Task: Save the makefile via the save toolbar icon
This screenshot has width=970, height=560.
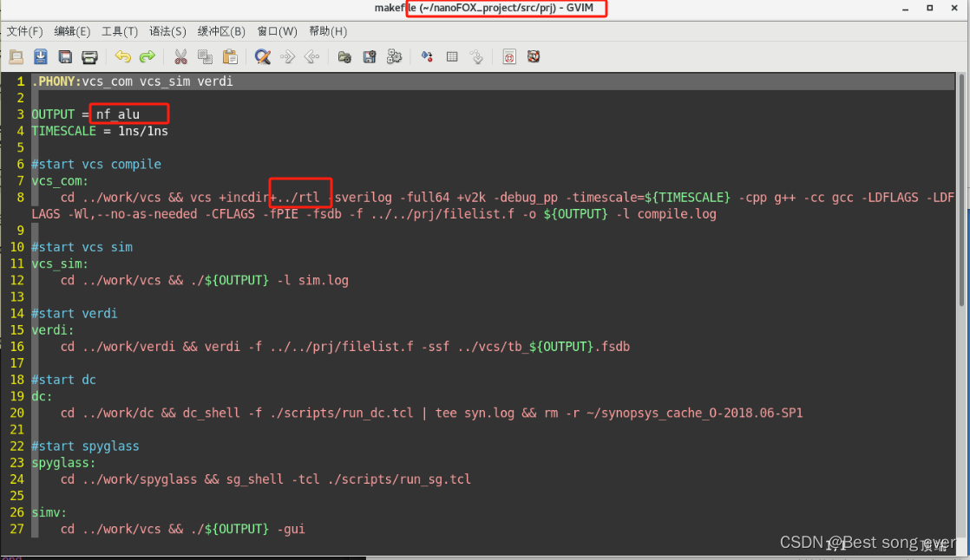Action: point(40,56)
